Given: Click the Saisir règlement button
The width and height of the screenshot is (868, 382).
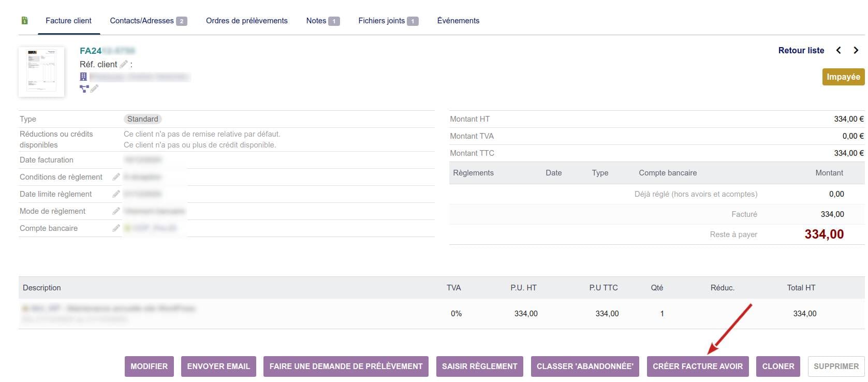Looking at the screenshot, I should (479, 366).
